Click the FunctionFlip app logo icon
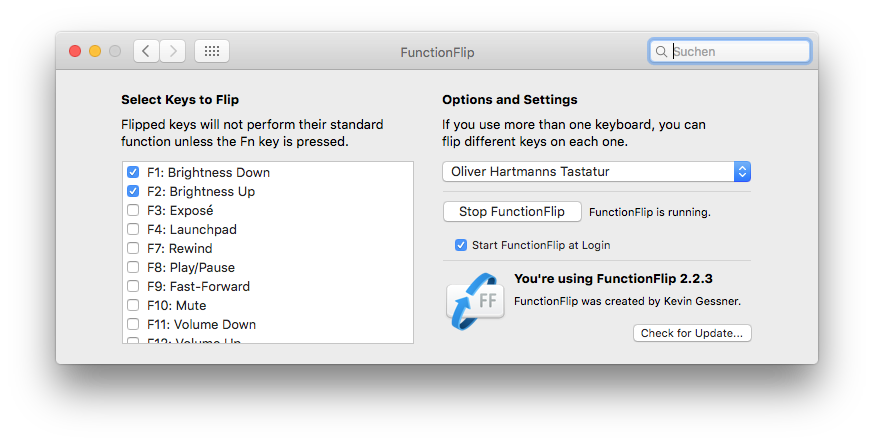Viewport: 874px width, 444px height. 475,300
